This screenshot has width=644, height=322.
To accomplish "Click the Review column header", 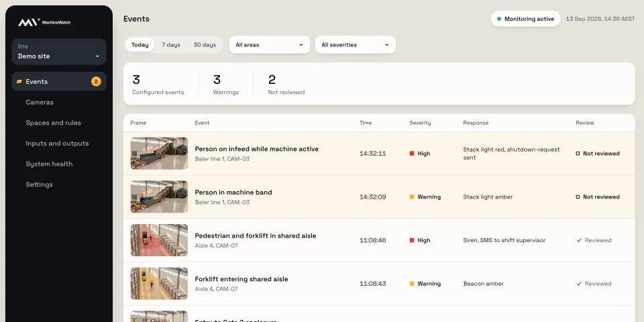I will click(x=585, y=123).
